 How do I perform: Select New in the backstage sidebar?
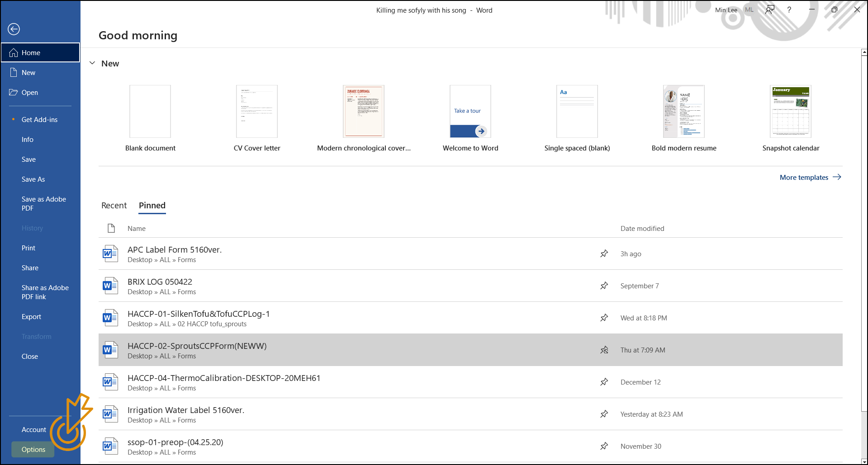(x=40, y=72)
